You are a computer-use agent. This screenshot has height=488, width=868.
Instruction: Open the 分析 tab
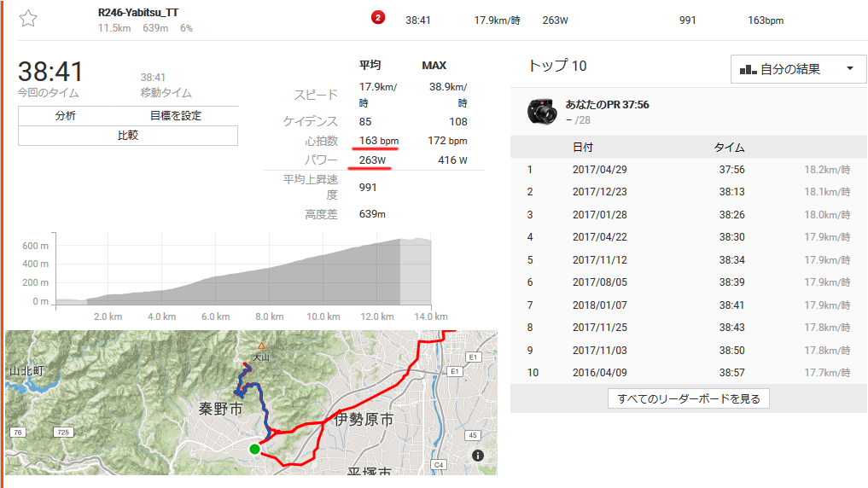point(66,116)
